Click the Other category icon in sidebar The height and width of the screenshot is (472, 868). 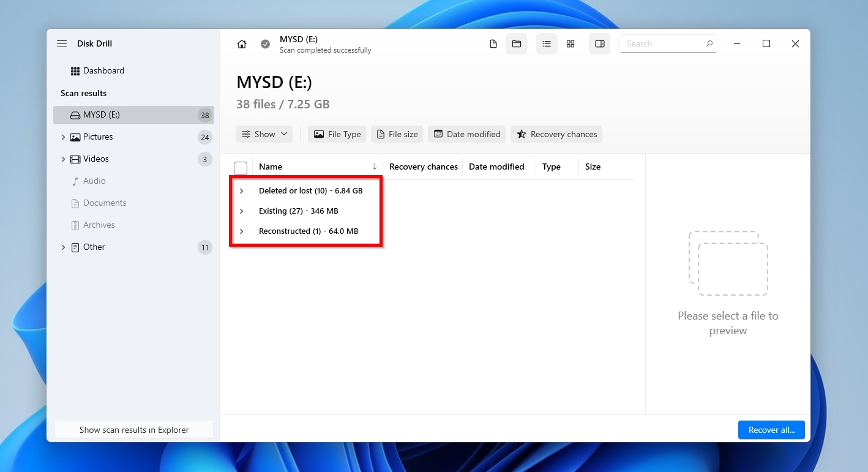click(x=75, y=247)
